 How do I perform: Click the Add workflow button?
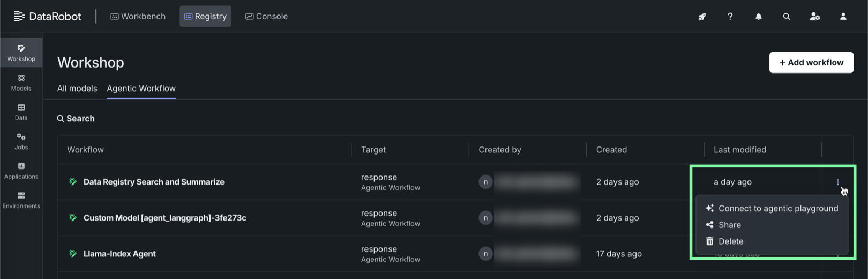[811, 62]
